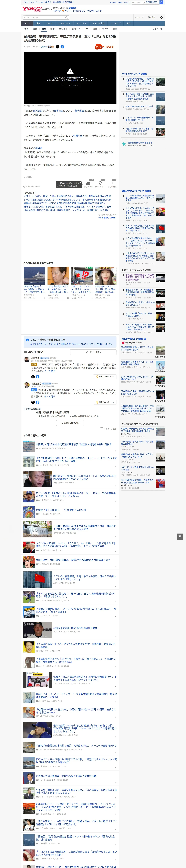The image size is (186, 868).
Task: Open the 購入履歴 link
Action: (x=152, y=18)
